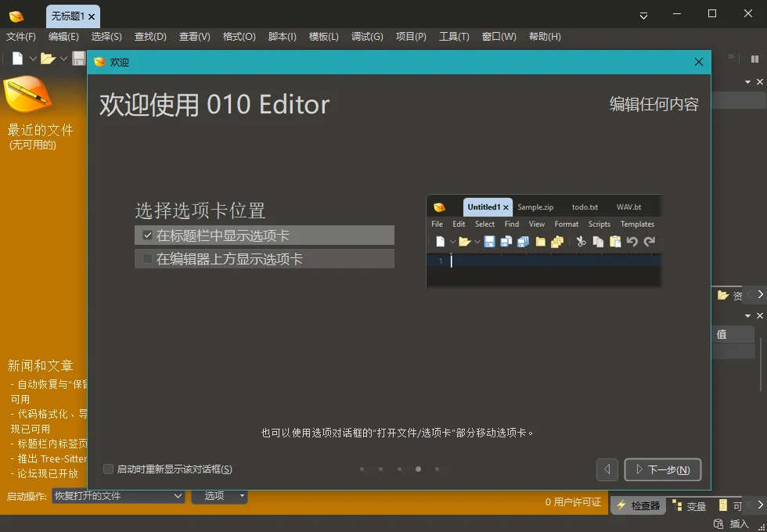Click the previous page triangle button

point(607,469)
